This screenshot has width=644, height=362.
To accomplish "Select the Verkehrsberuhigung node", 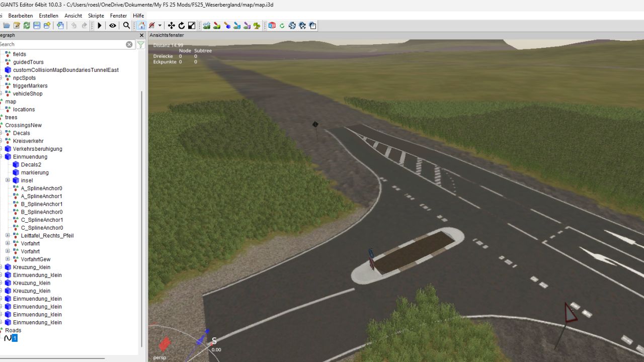I will [x=38, y=149].
